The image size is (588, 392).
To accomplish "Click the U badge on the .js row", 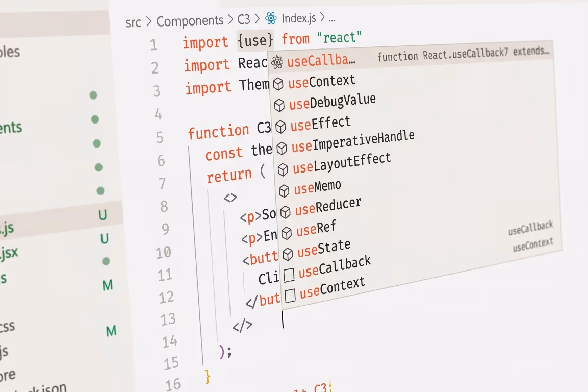I will (x=103, y=215).
